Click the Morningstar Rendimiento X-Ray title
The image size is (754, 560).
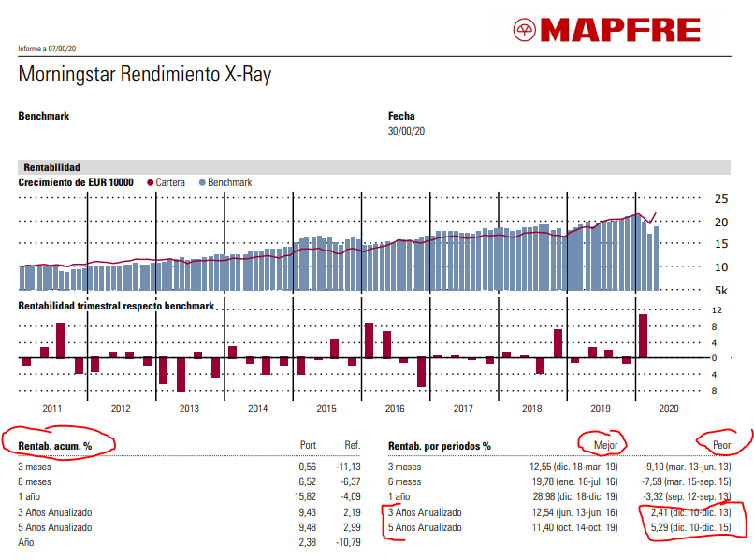(x=145, y=75)
